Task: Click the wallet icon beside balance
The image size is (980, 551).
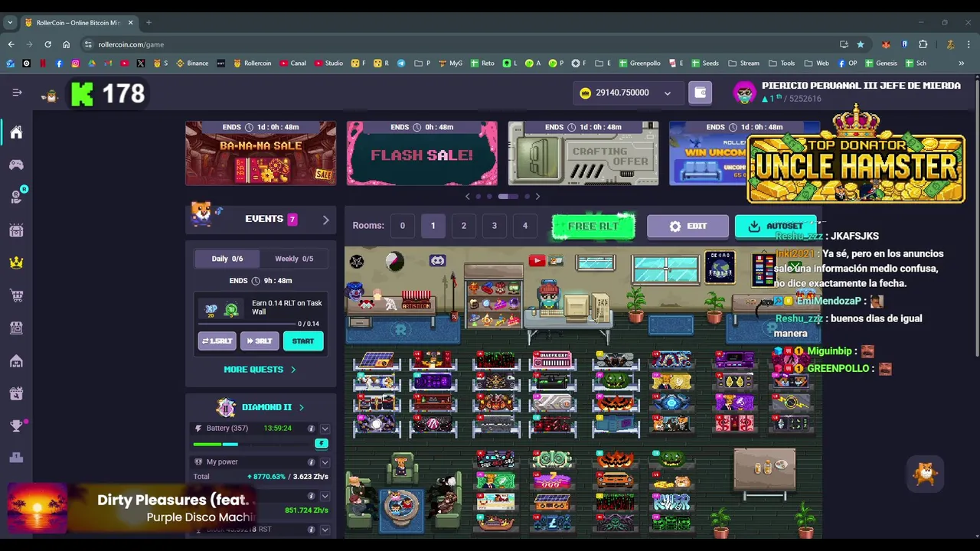Action: click(x=700, y=93)
